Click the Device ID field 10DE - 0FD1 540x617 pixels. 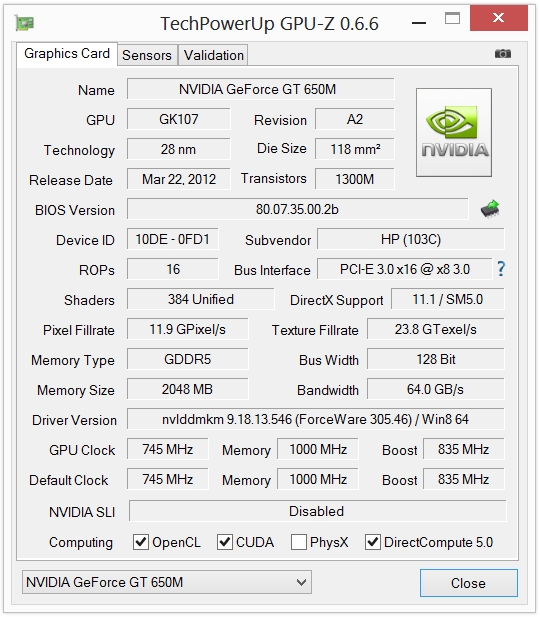point(173,239)
